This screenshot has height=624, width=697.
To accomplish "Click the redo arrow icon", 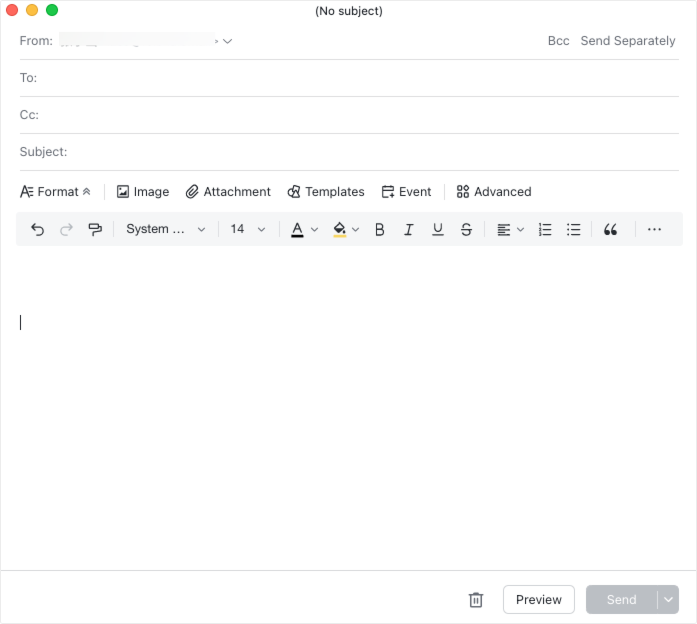I will point(67,229).
